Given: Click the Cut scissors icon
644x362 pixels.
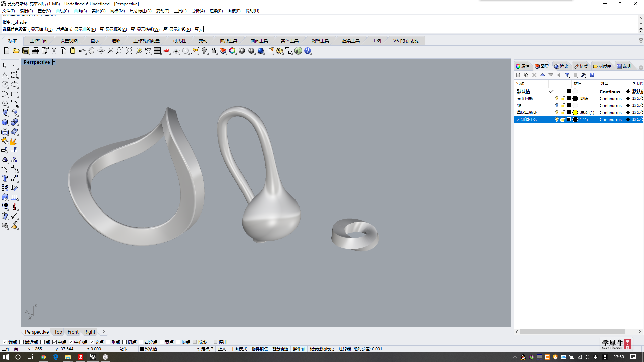Looking at the screenshot, I should point(54,51).
